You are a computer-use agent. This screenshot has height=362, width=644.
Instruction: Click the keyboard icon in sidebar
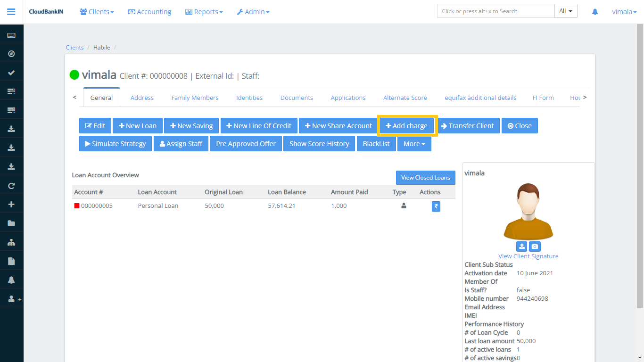tap(11, 35)
